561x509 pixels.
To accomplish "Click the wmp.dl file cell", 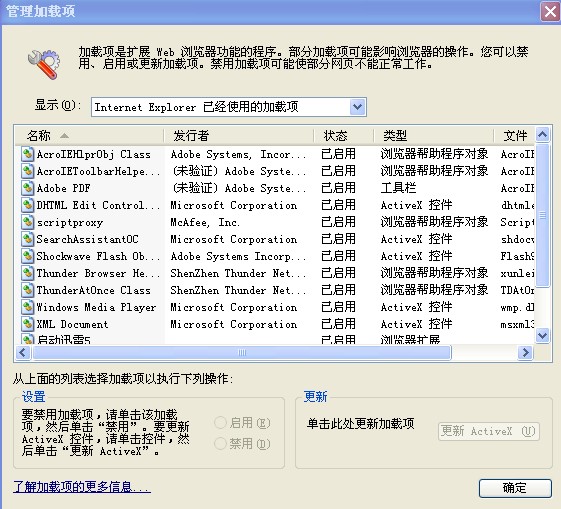I will [x=517, y=307].
